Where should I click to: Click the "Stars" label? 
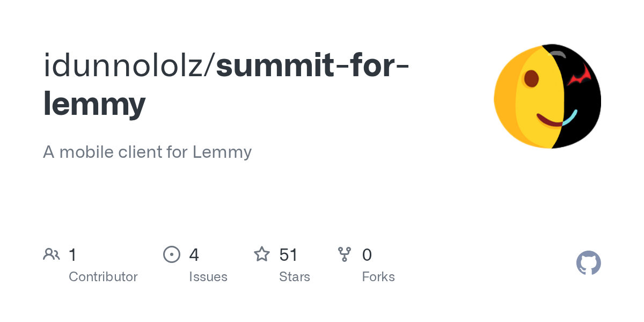pos(295,277)
